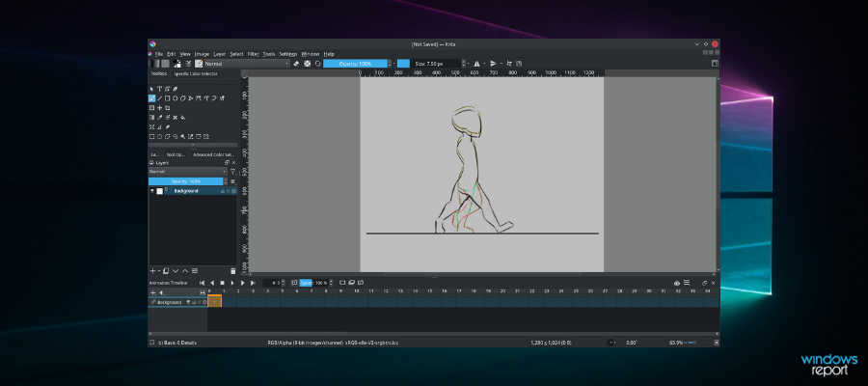Move layer down in Layers panel
The width and height of the screenshot is (868, 386).
(176, 271)
